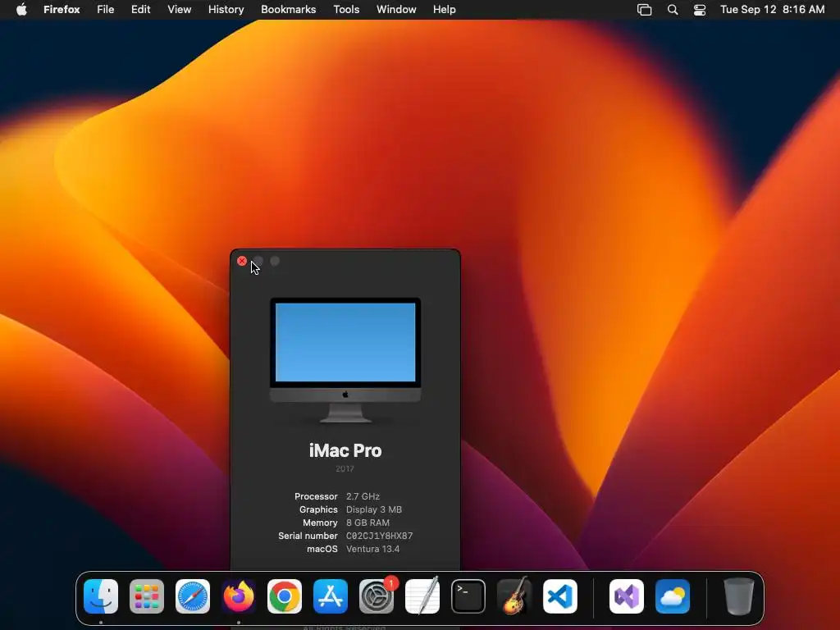
Task: Close the About This Mac window
Action: pyautogui.click(x=242, y=261)
